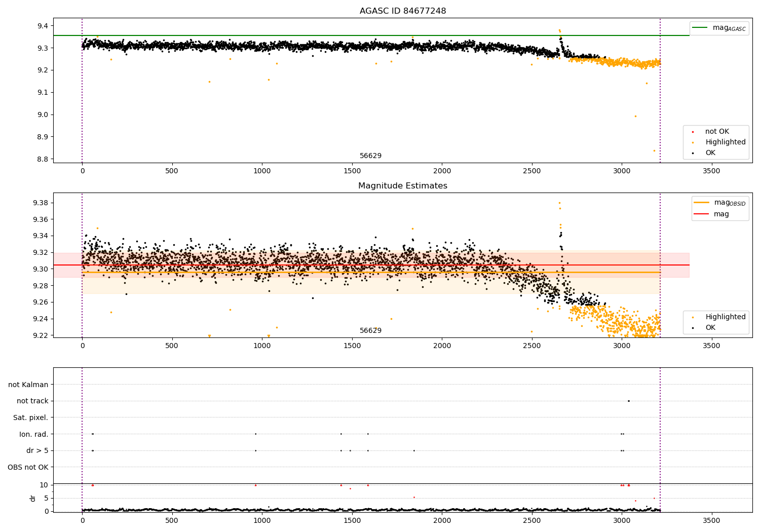Click the rotated "dr" axis label
This screenshot has height=532, width=760.
[33, 498]
